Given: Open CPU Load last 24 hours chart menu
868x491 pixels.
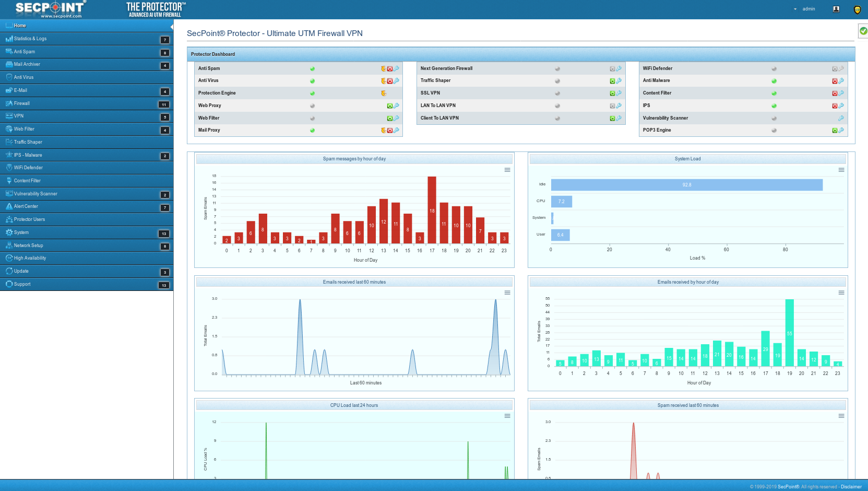Looking at the screenshot, I should 507,416.
